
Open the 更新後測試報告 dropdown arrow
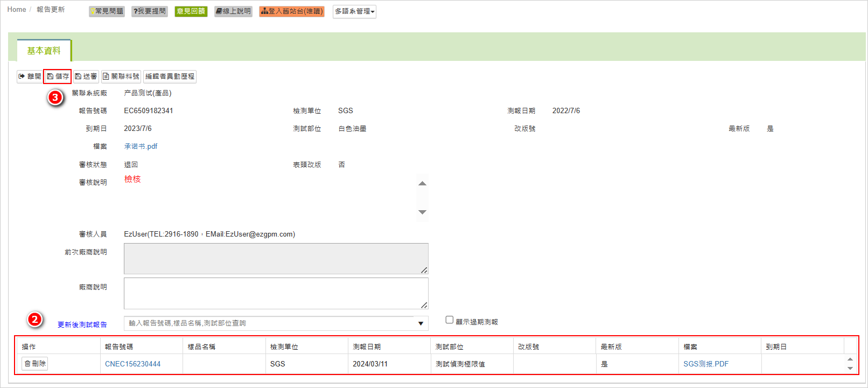coord(421,323)
